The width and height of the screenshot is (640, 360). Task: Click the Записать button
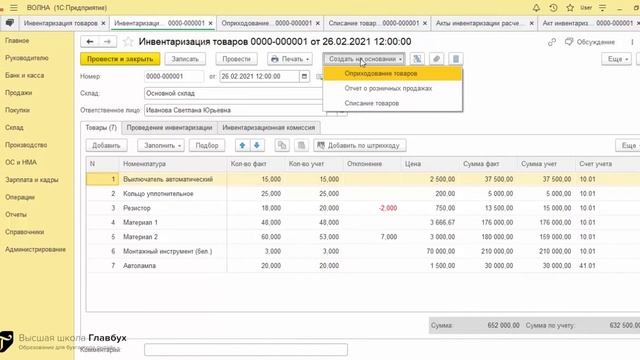pyautogui.click(x=185, y=59)
